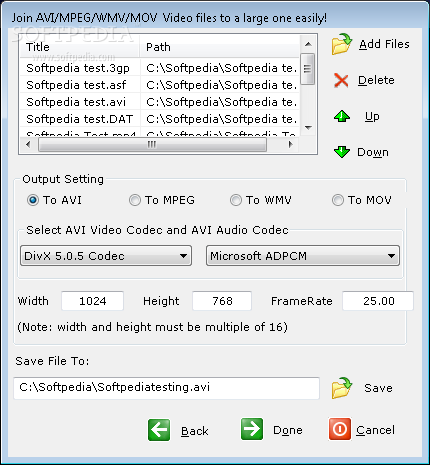Click the file list scroll-down arrow
This screenshot has height=465, width=430.
click(x=308, y=127)
